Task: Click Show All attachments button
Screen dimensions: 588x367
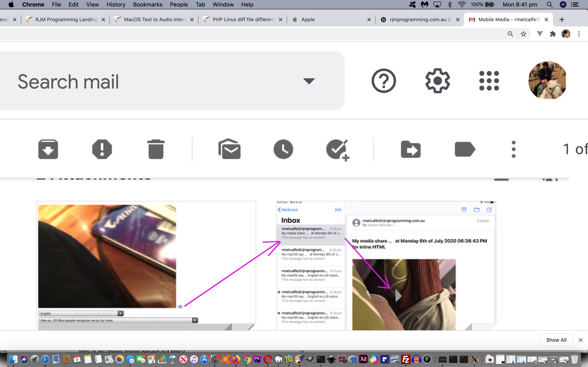Action: click(x=556, y=339)
